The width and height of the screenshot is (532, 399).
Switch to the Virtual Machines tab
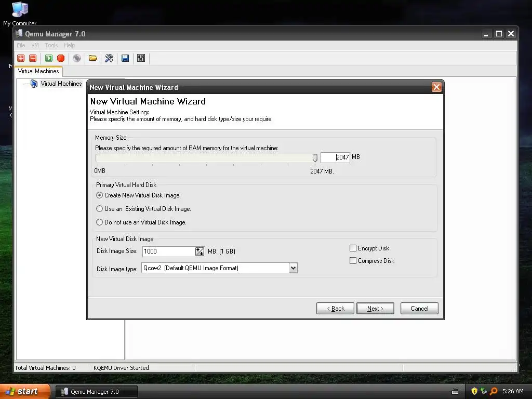[x=38, y=71]
